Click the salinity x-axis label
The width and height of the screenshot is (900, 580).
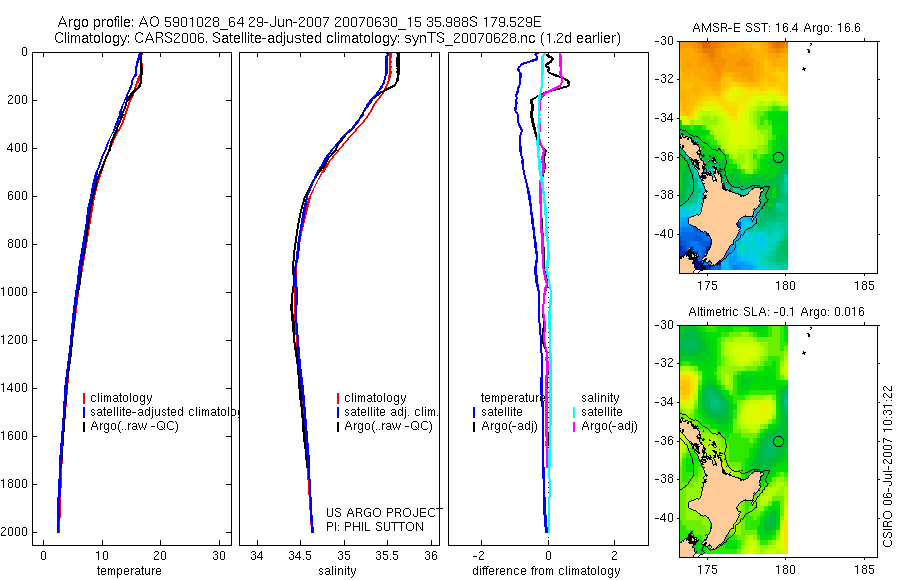338,571
